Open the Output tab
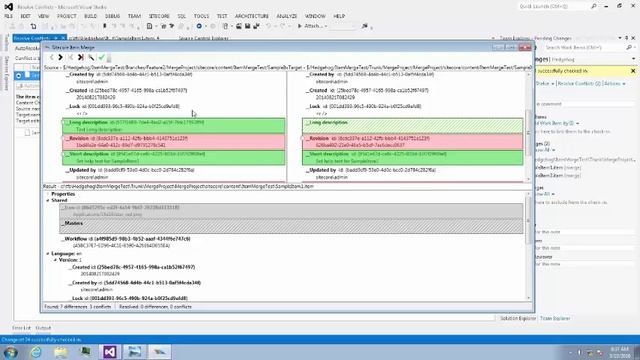The height and width of the screenshot is (360, 640). click(x=43, y=328)
